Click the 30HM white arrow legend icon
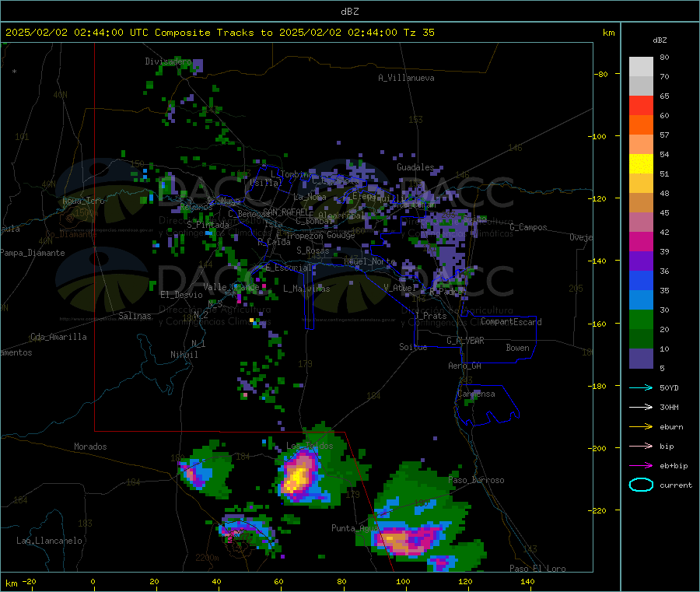The height and width of the screenshot is (592, 700). [641, 407]
